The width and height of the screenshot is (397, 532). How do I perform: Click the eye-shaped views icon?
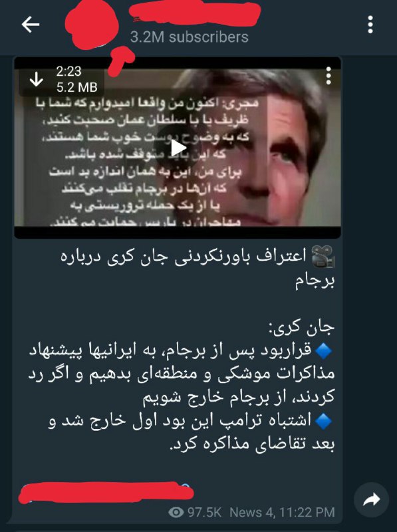pos(176,512)
